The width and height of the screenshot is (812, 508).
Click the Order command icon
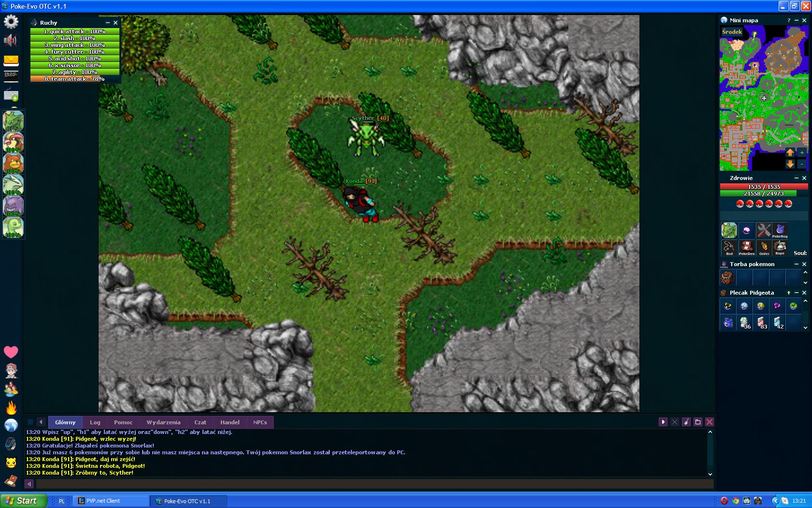[764, 247]
